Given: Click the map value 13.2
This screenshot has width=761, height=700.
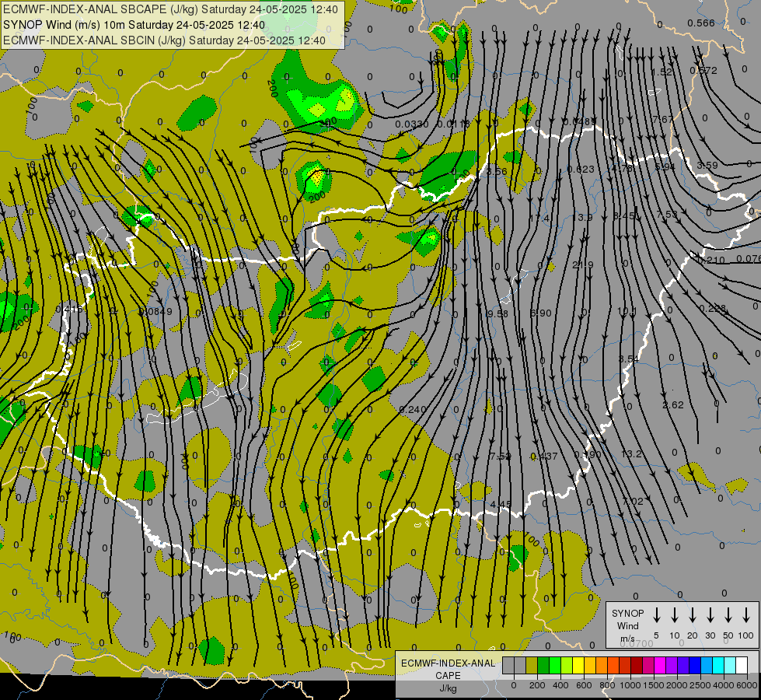Looking at the screenshot, I should pyautogui.click(x=631, y=453).
